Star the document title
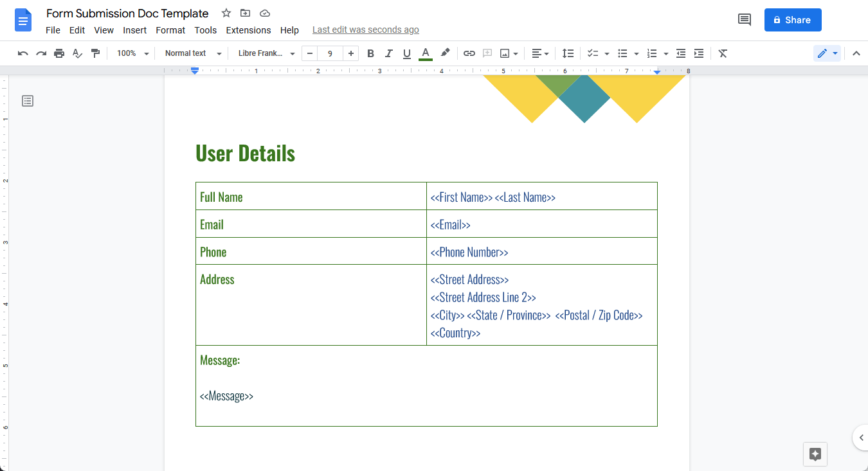 pos(226,13)
